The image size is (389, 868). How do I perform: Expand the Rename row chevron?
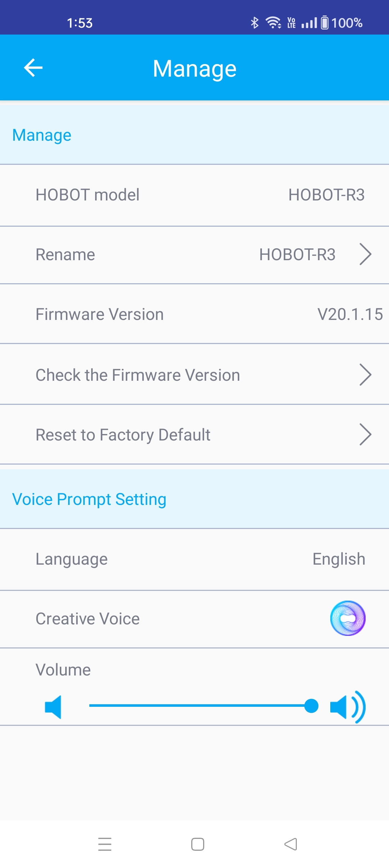pos(365,254)
